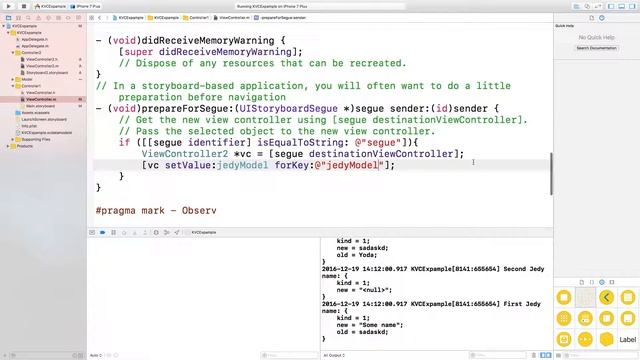Screen dimensions: 640x360
Task: Go forward in editor history
Action: coord(107,18)
